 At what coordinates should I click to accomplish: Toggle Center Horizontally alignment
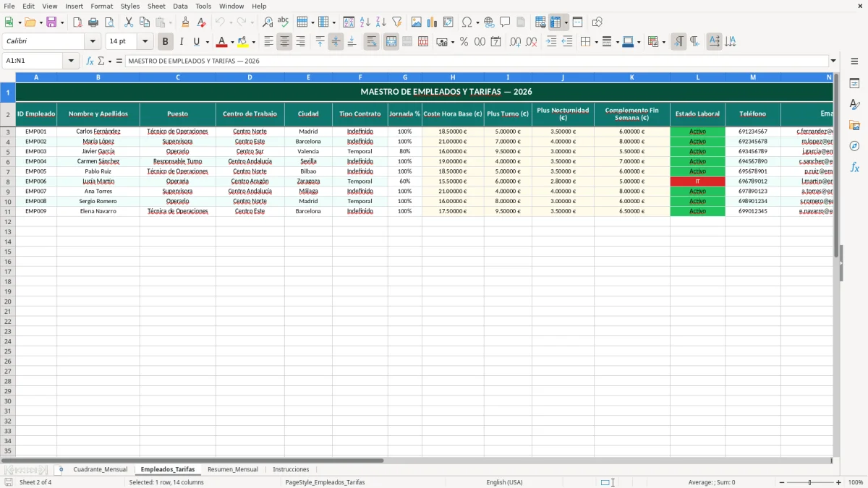pos(284,42)
